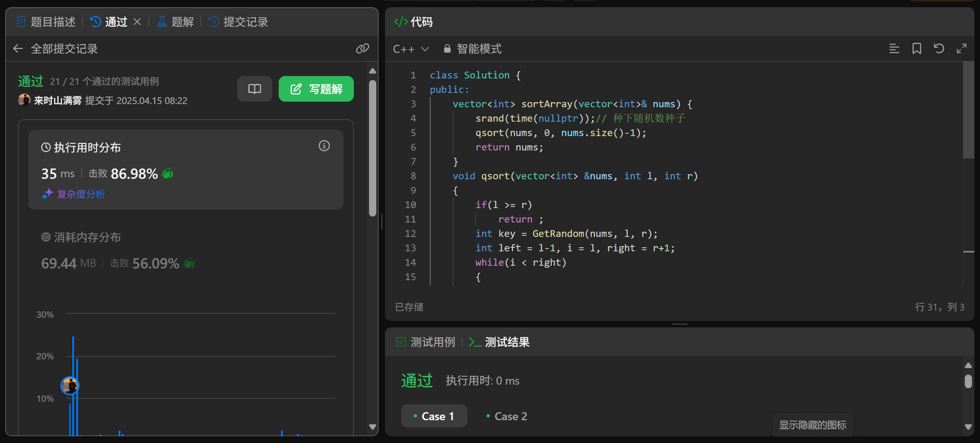
Task: Click the copy link chain icon
Action: click(x=362, y=49)
